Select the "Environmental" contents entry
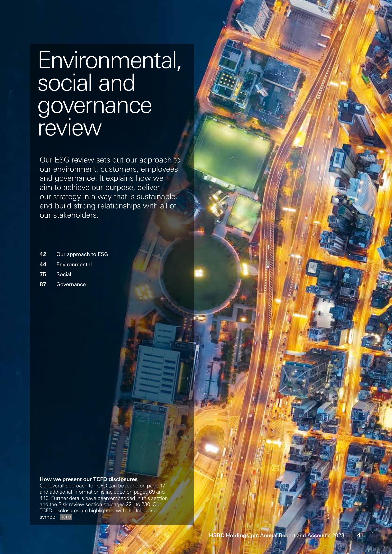The width and height of the screenshot is (392, 554). click(x=74, y=265)
